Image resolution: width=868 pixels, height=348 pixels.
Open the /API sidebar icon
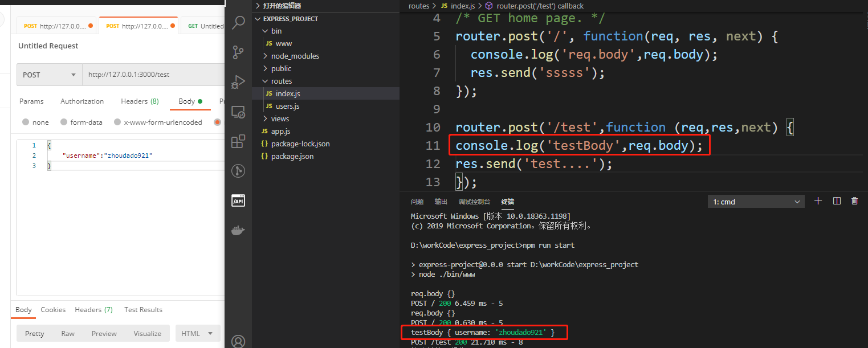(x=238, y=200)
